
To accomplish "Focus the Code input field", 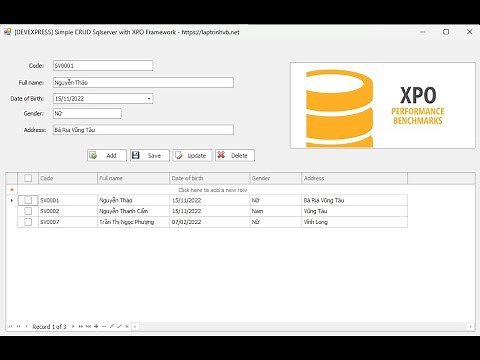I will pyautogui.click(x=103, y=66).
